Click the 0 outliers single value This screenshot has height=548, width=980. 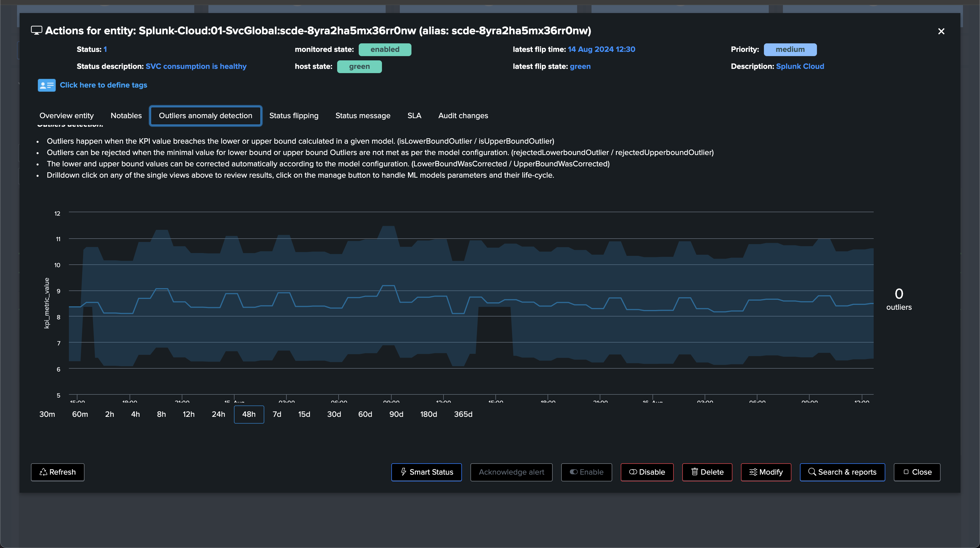pyautogui.click(x=899, y=299)
